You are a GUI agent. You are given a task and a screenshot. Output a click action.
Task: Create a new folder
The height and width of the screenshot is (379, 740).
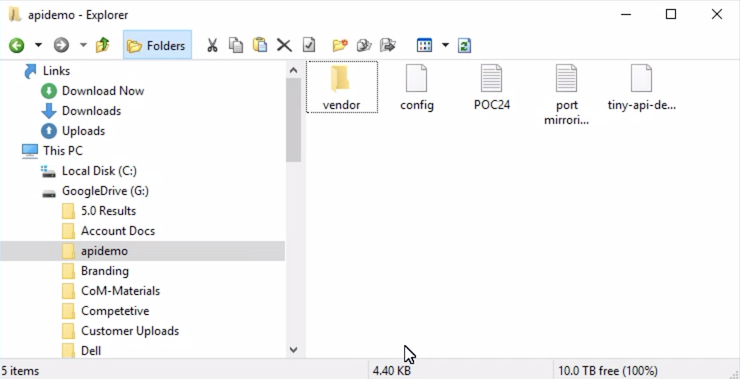tap(340, 45)
